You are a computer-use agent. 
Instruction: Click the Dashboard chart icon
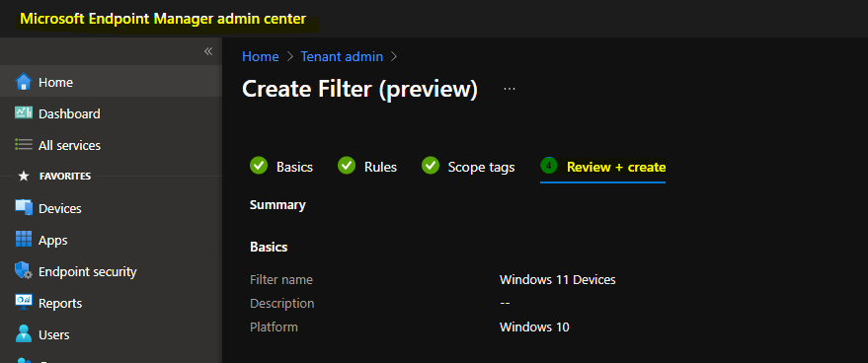point(24,112)
